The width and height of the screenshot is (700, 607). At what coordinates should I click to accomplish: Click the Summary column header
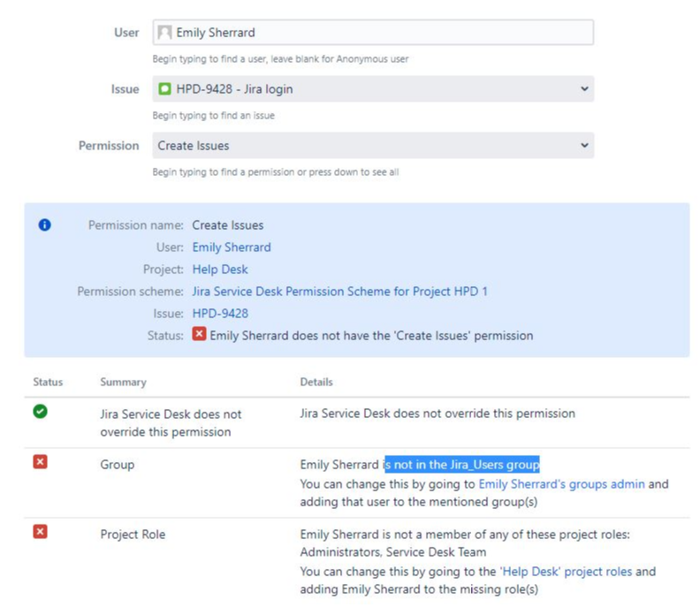coord(123,382)
